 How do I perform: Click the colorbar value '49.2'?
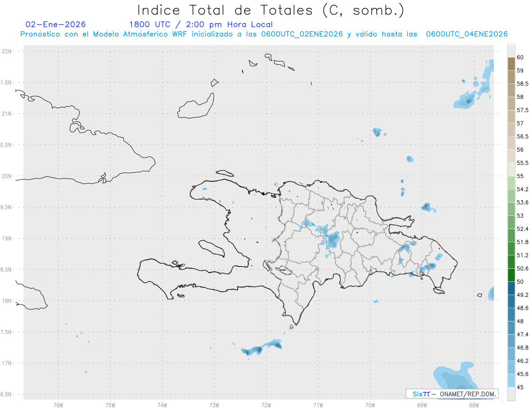[523, 295]
